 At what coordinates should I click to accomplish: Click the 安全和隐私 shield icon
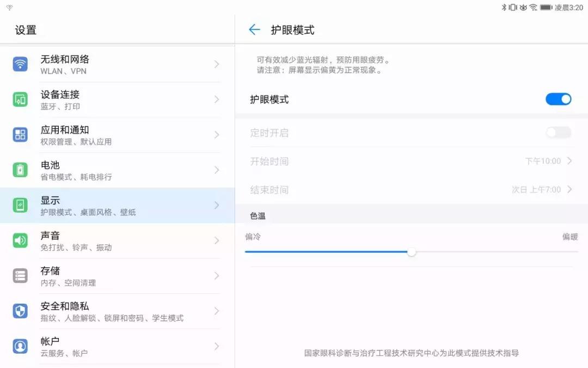(20, 311)
